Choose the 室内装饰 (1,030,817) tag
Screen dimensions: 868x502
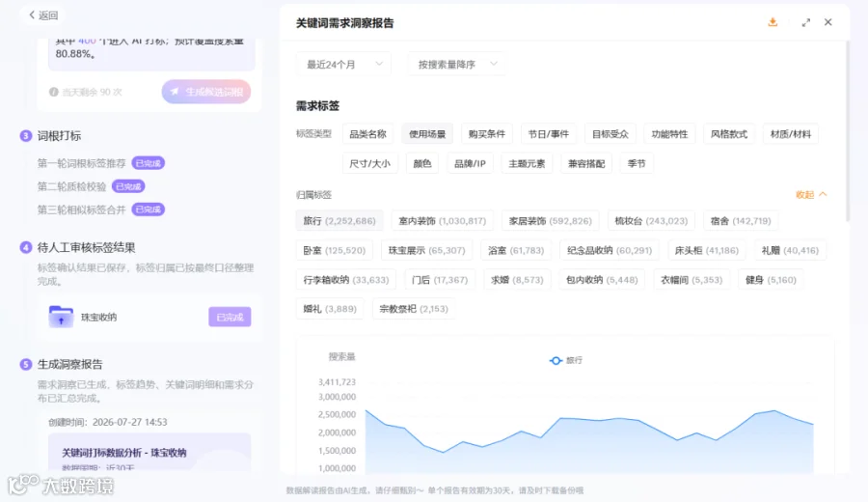[443, 220]
